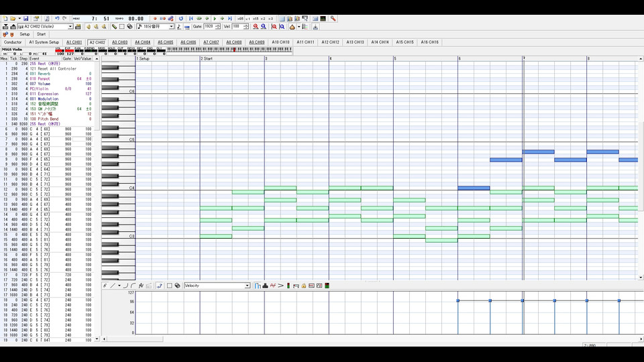Select the curve draw tool in controller toolbar

125,286
